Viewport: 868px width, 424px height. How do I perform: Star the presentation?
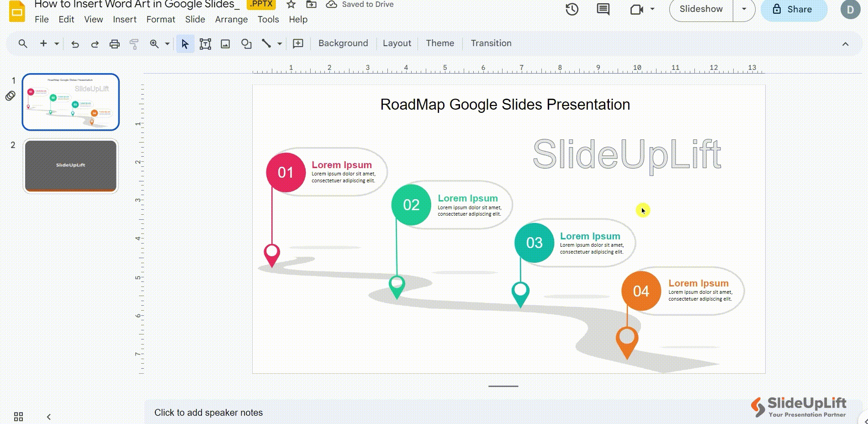[290, 5]
